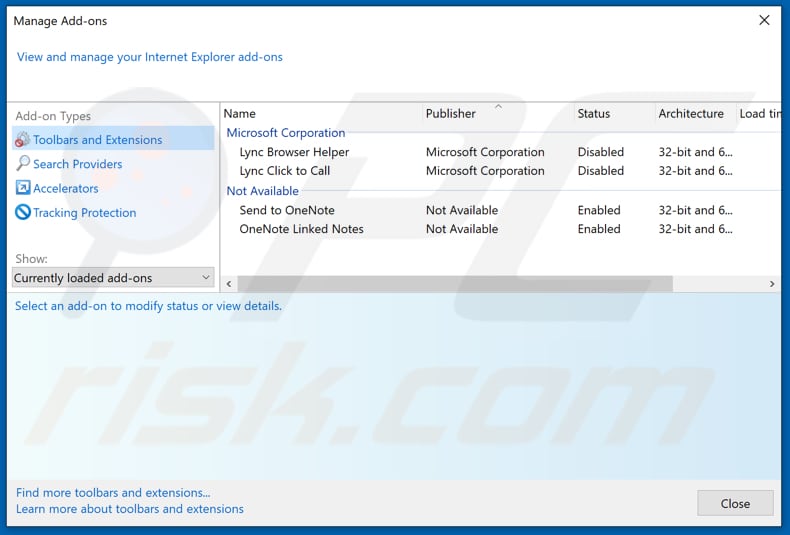Select the Send to OneNote add-on
Image resolution: width=790 pixels, height=535 pixels.
[287, 210]
